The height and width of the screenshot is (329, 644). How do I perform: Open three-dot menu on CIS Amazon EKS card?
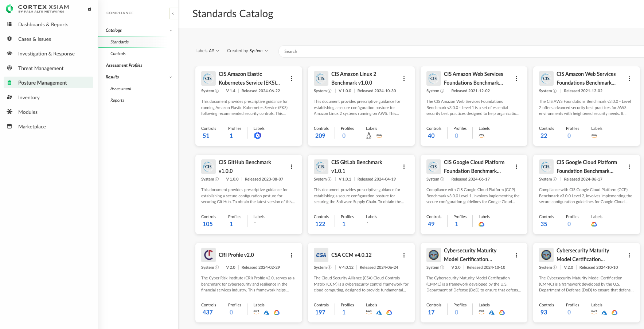coord(291,78)
